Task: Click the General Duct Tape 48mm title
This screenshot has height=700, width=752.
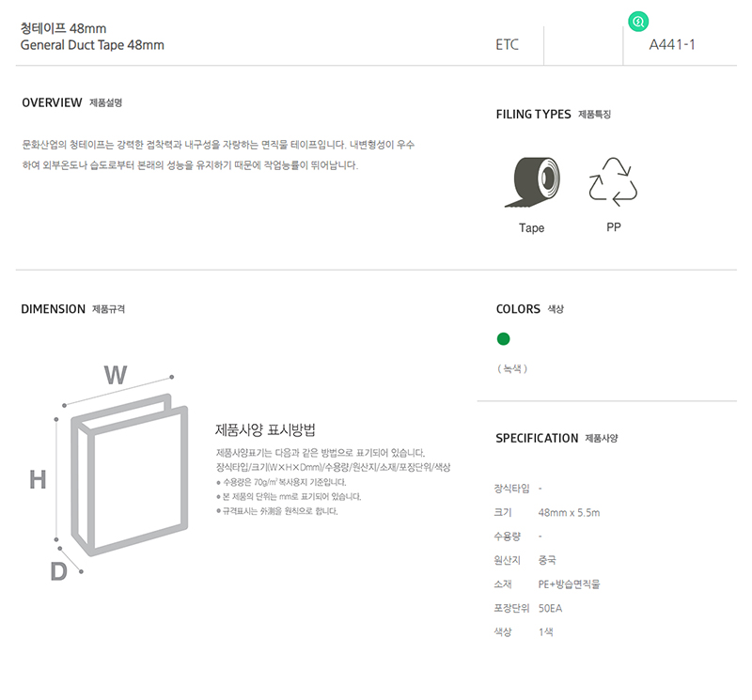Action: coord(92,45)
